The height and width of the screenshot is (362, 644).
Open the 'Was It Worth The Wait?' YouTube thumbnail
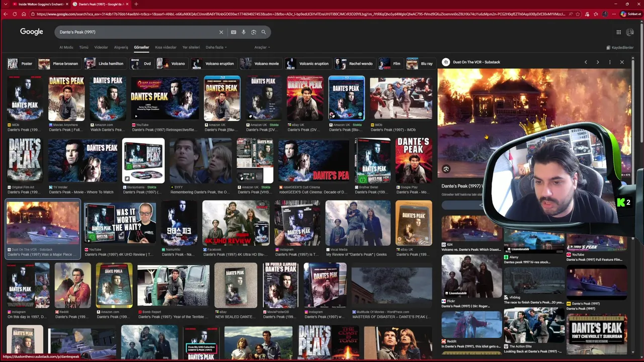(x=120, y=222)
